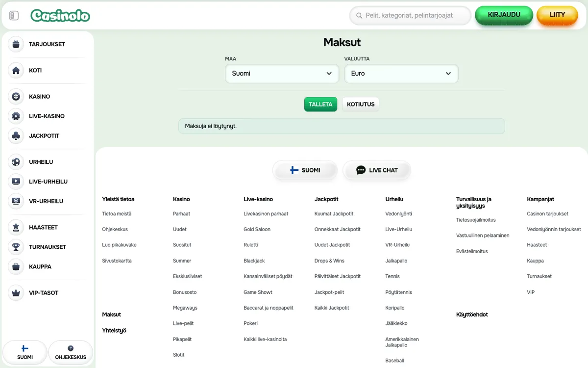Open Turnaukset via the trophy icon

16,247
